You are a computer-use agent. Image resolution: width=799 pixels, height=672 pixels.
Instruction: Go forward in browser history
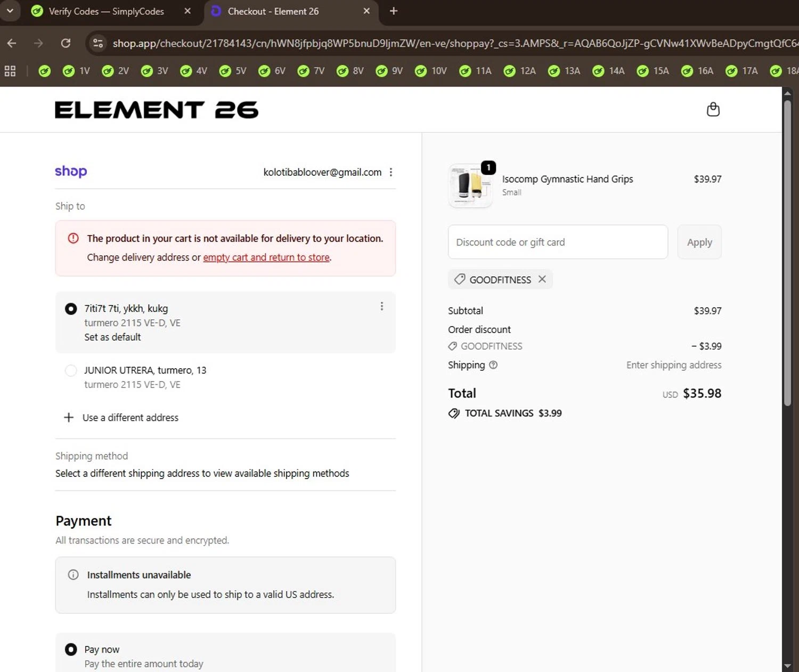click(38, 43)
